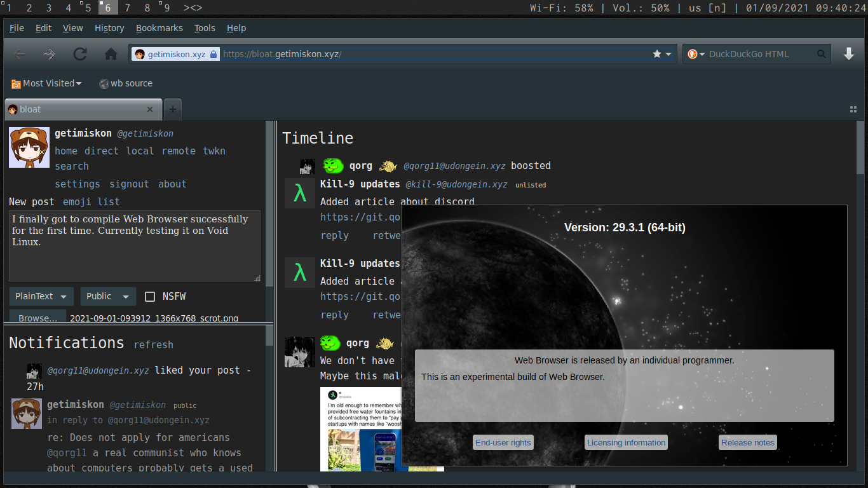Image resolution: width=868 pixels, height=488 pixels.
Task: Click the End-user rights button
Action: coord(503,443)
